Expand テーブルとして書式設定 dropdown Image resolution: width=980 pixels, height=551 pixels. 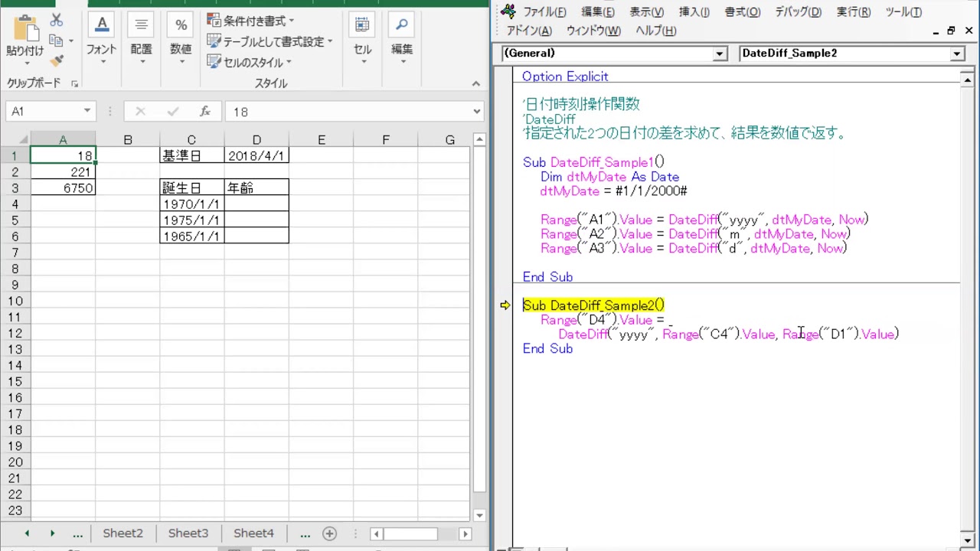click(330, 42)
